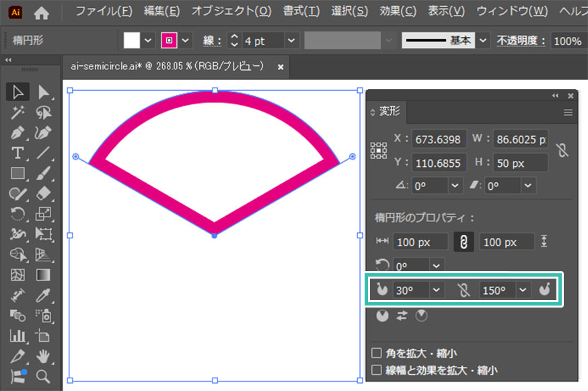Click the white fill color swatch
Screen dimensions: 588x391
[x=132, y=41]
